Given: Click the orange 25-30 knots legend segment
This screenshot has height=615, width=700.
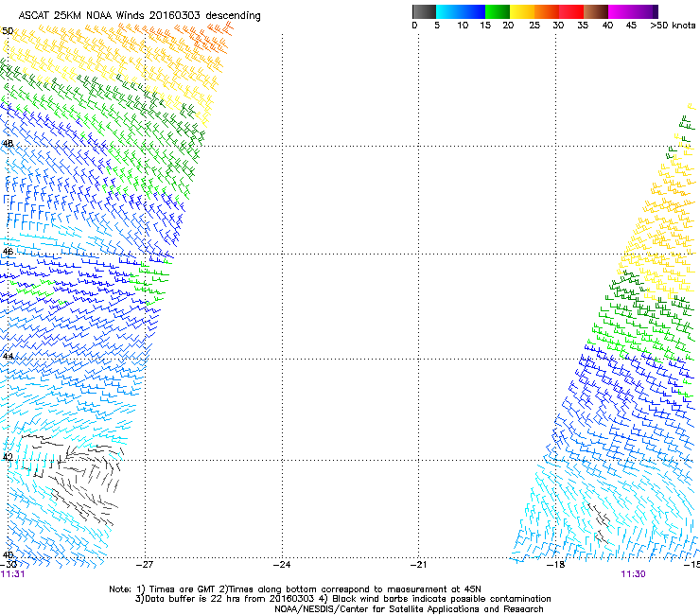Looking at the screenshot, I should pyautogui.click(x=547, y=11).
